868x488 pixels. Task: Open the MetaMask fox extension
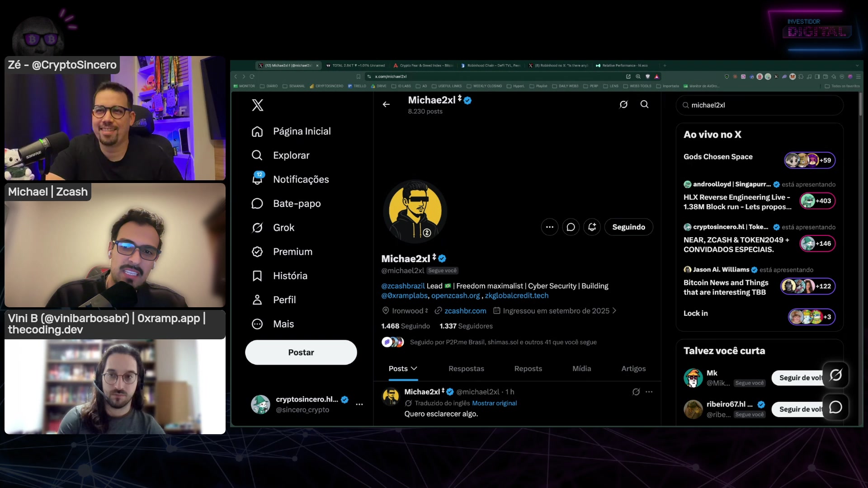tap(793, 77)
